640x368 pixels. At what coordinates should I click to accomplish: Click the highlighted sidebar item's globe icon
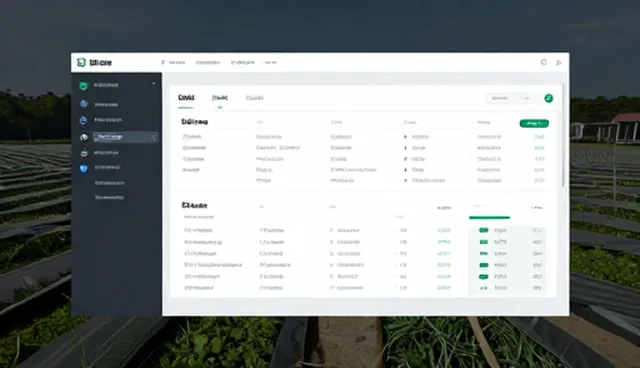(84, 137)
